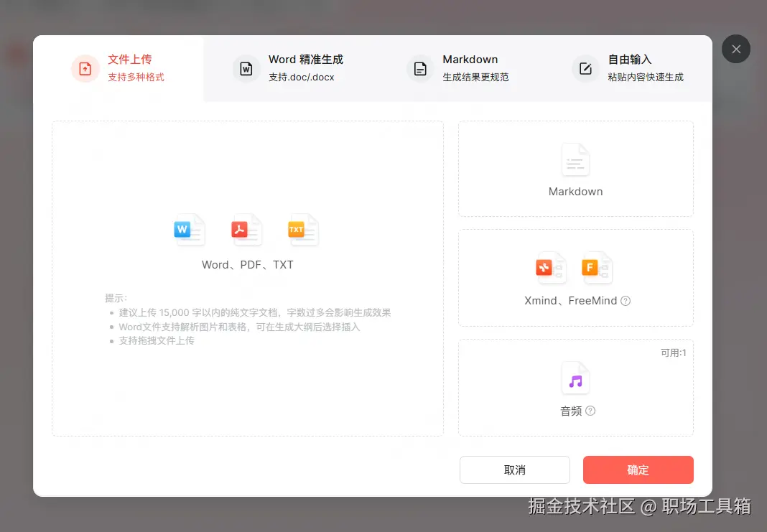Click the 支持拖拽文件上传 tip
767x532 pixels.
tap(157, 340)
